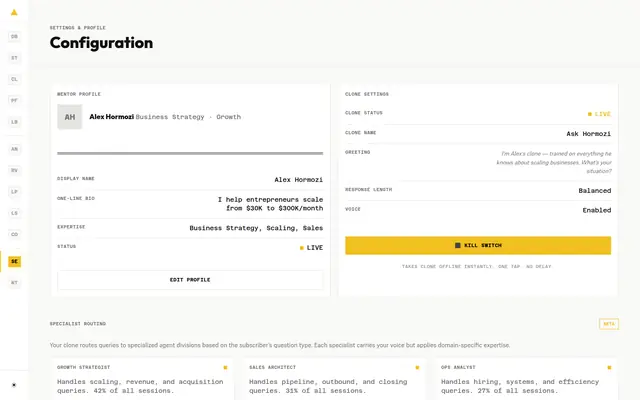Toggle the Sales Architect yellow status dot
The width and height of the screenshot is (640, 400).
pos(417,368)
